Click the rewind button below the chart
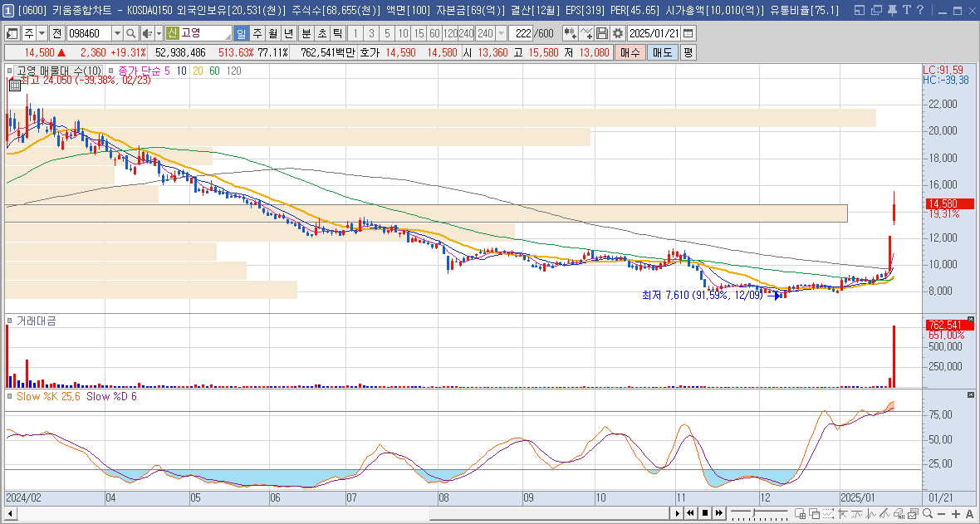Image resolution: width=980 pixels, height=524 pixels. coord(691,513)
